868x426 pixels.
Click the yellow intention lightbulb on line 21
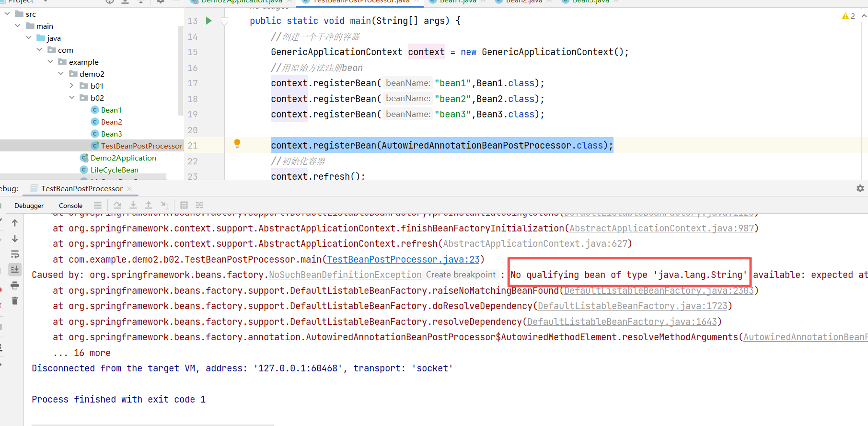pyautogui.click(x=237, y=143)
